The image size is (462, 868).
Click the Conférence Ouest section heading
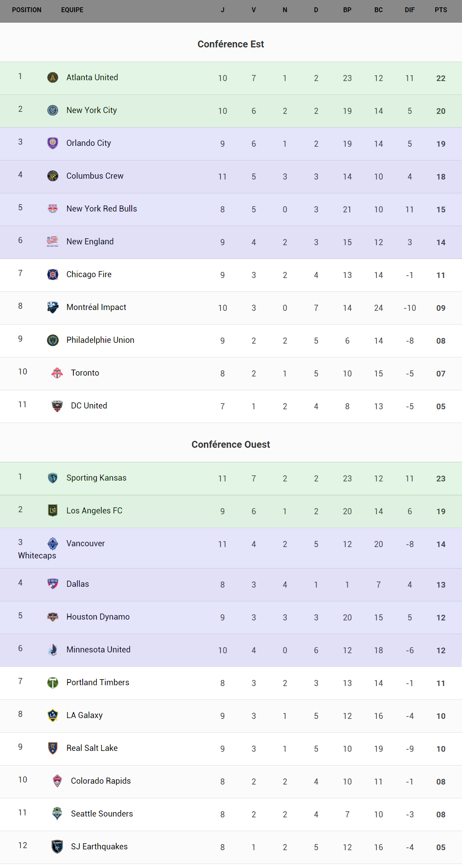[231, 445]
